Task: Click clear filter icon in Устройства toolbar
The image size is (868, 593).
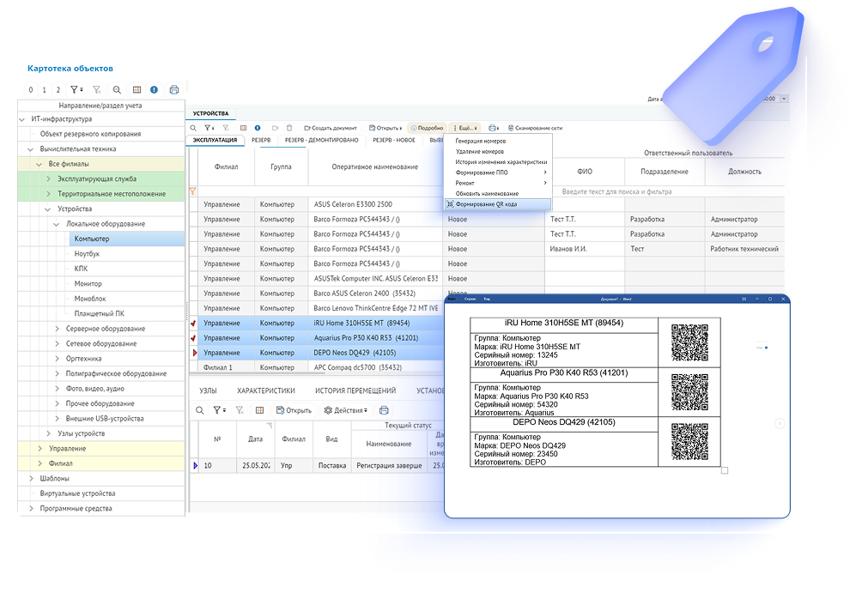Action: click(226, 128)
